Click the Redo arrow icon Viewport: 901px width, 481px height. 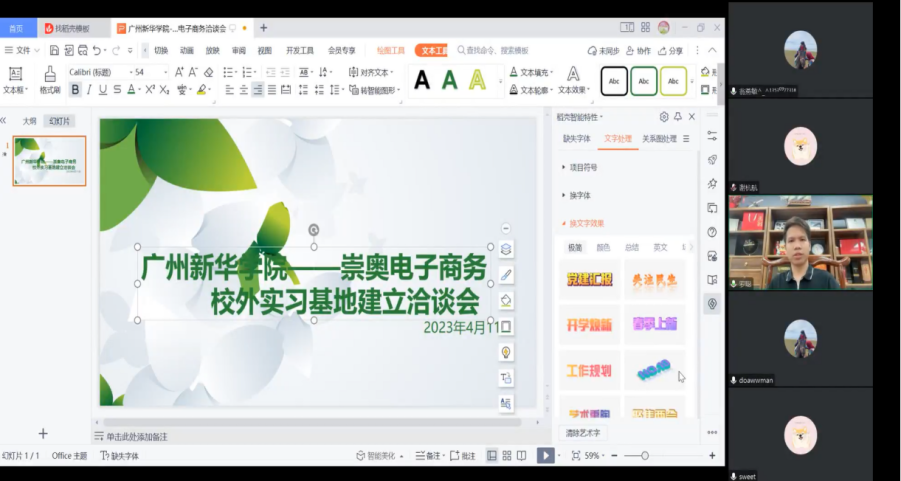[116, 51]
